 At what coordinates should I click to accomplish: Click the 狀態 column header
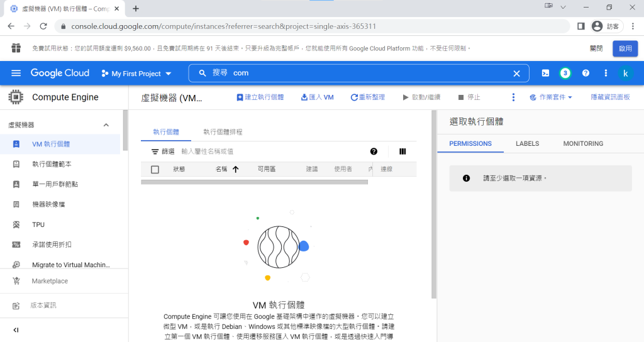(179, 168)
